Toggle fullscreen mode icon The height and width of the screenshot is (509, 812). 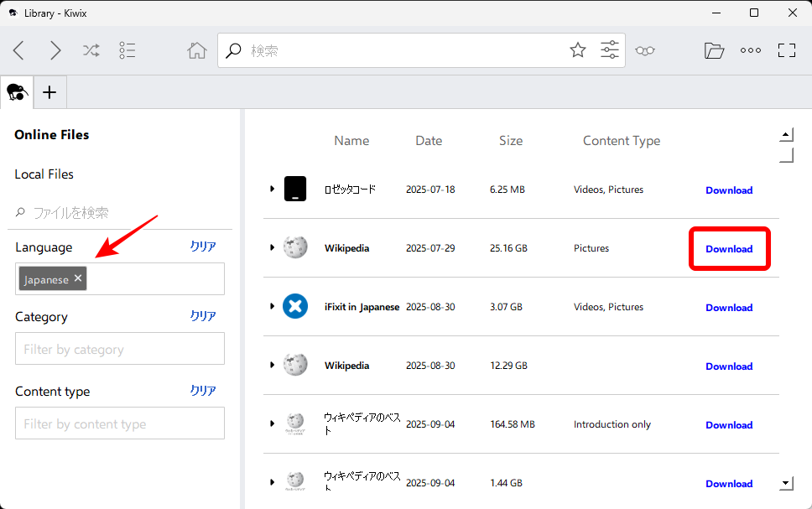(x=787, y=50)
